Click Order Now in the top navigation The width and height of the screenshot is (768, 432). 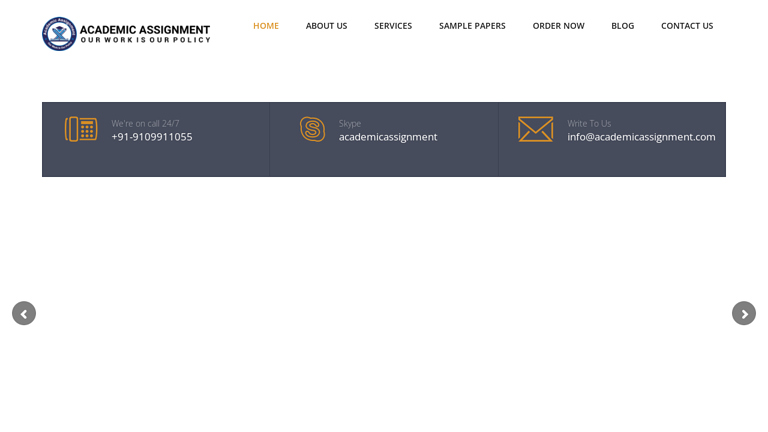(558, 26)
